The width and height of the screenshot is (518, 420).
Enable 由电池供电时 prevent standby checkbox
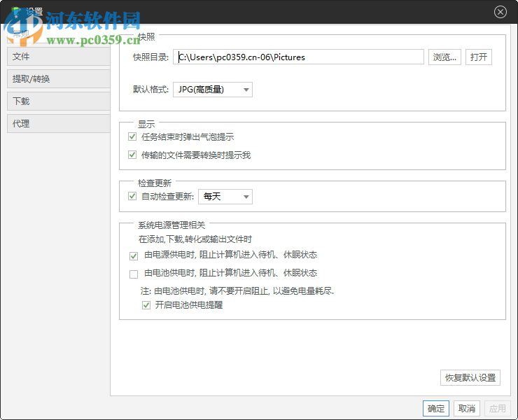pos(134,274)
